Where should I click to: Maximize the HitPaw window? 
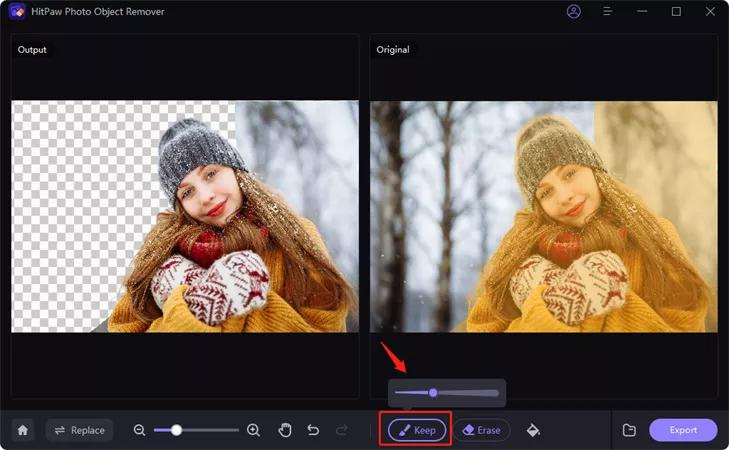click(676, 12)
